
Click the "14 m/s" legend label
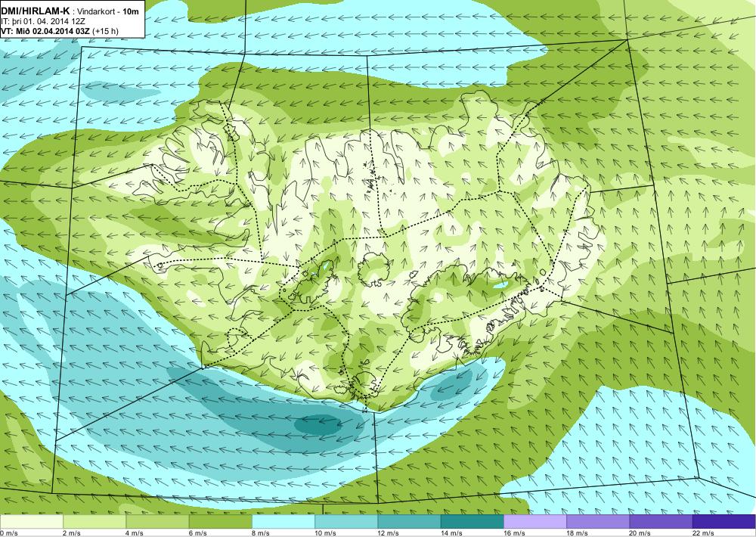click(451, 532)
